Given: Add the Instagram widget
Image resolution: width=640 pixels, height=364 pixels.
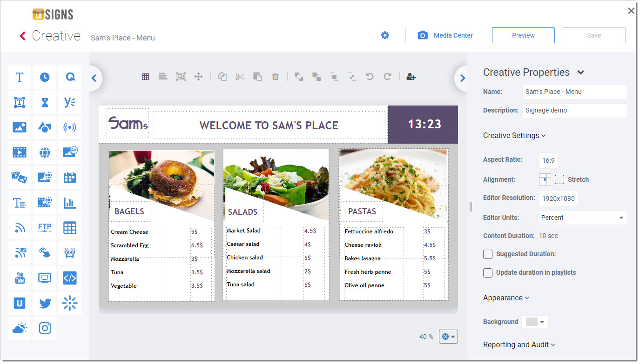Looking at the screenshot, I should (45, 328).
